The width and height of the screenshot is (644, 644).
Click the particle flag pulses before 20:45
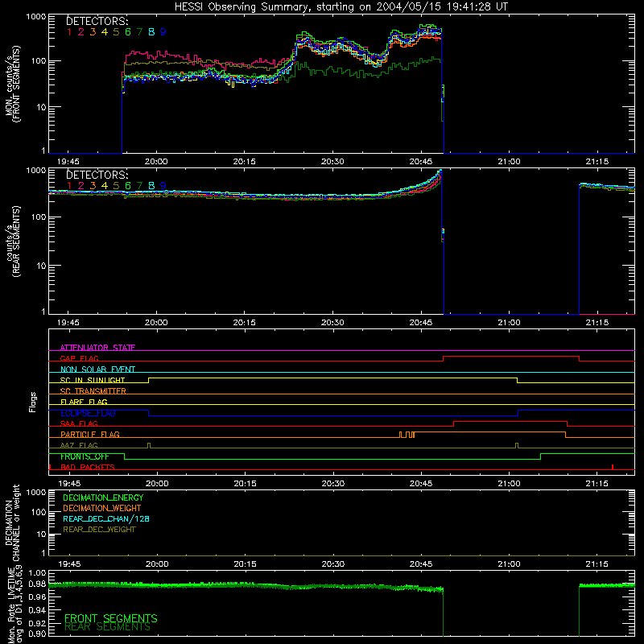(x=407, y=435)
